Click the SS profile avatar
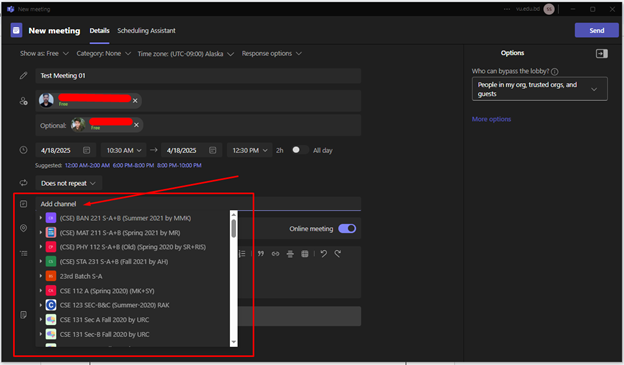 coord(549,9)
